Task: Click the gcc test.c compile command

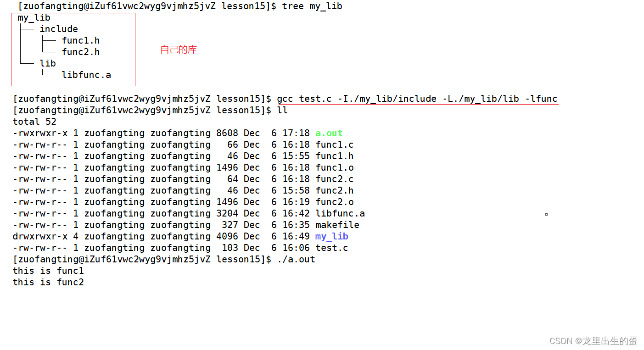Action: point(417,99)
